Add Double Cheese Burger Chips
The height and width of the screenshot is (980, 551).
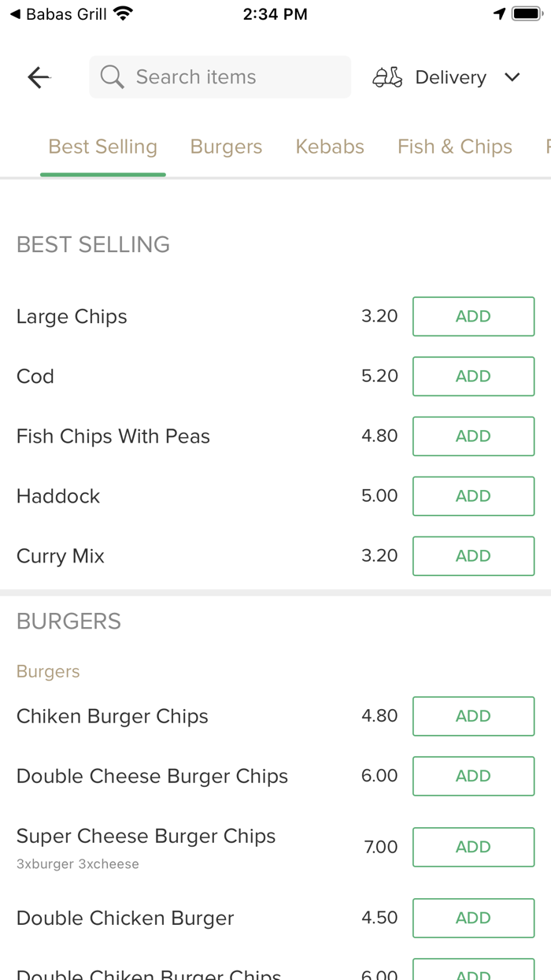coord(473,776)
